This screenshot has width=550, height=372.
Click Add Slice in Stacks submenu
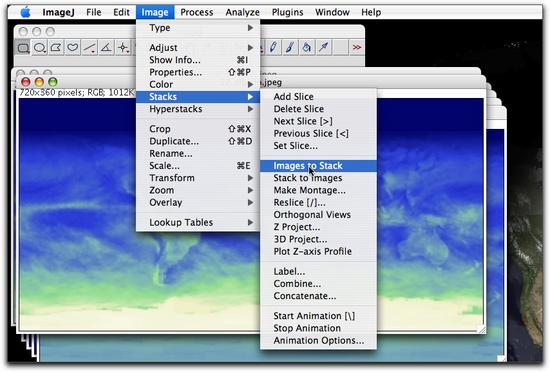pos(318,97)
